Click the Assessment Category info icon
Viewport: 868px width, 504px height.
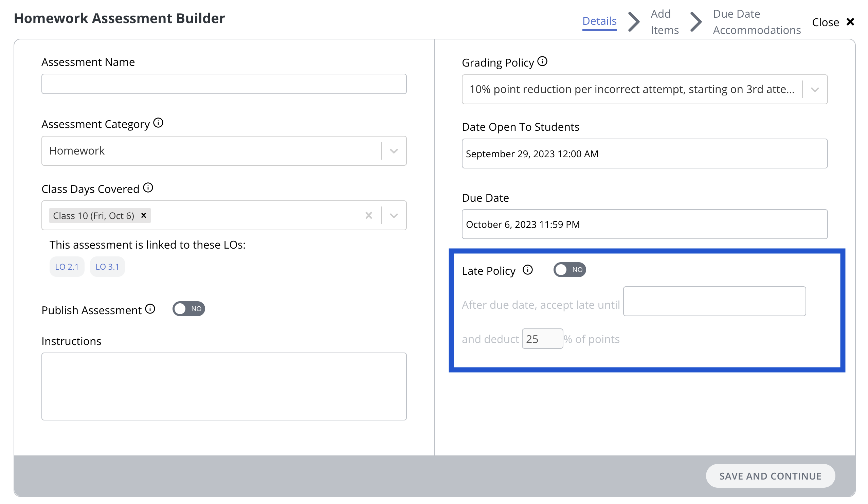point(158,123)
